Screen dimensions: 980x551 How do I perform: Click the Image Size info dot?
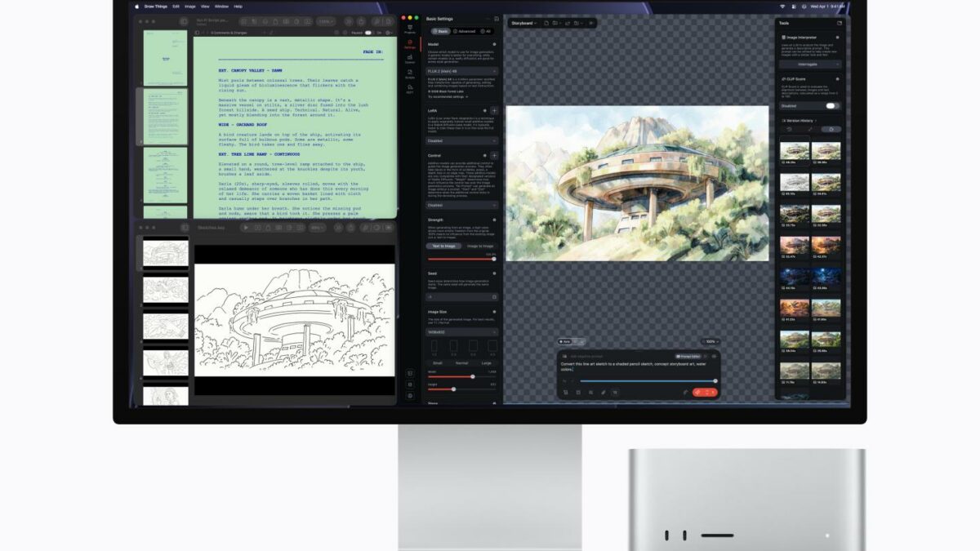tap(496, 310)
